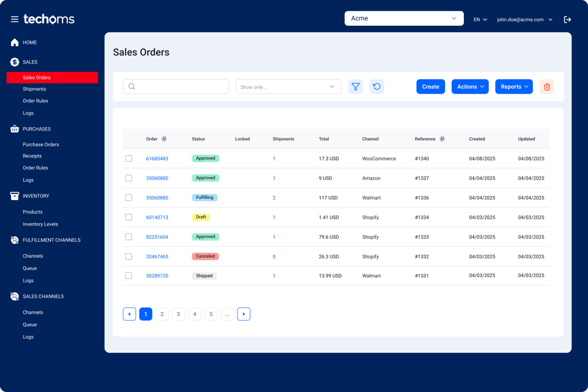The height and width of the screenshot is (392, 588).
Task: Open the Acme company selector dropdown
Action: (404, 18)
